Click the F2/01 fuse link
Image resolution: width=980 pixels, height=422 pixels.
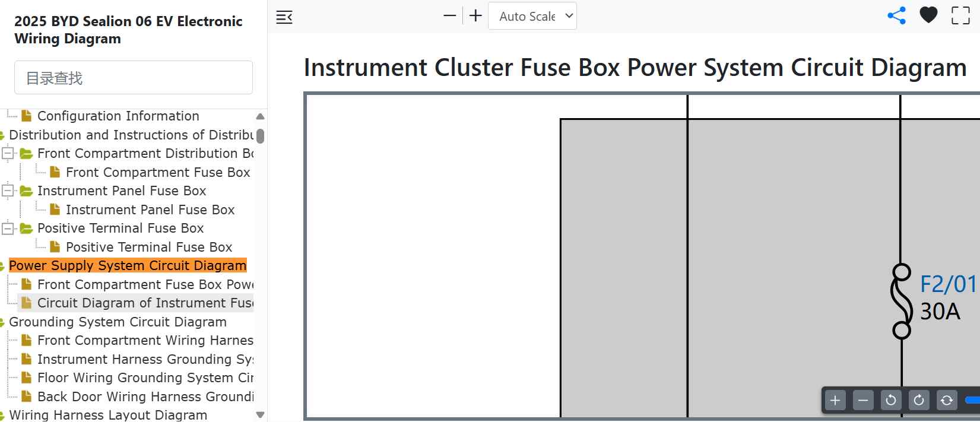pyautogui.click(x=948, y=284)
